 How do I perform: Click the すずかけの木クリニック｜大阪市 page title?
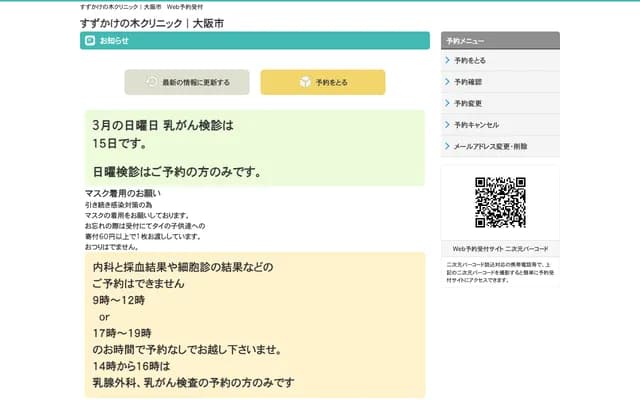151,21
